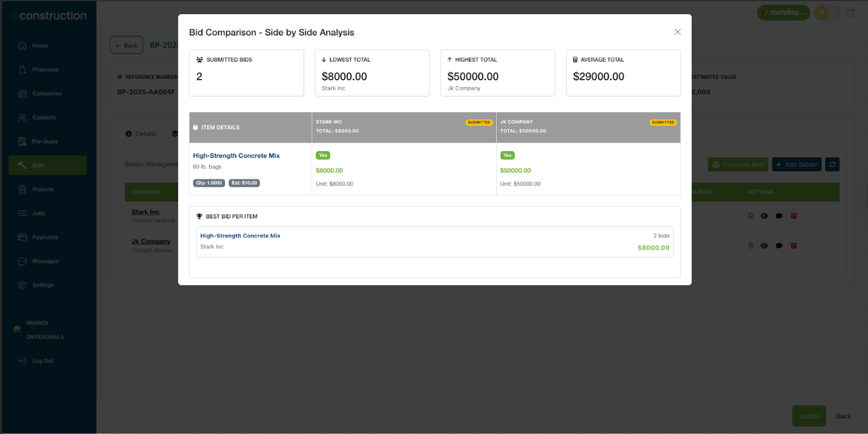Go to the Companies section icon
The image size is (868, 434).
pos(22,94)
